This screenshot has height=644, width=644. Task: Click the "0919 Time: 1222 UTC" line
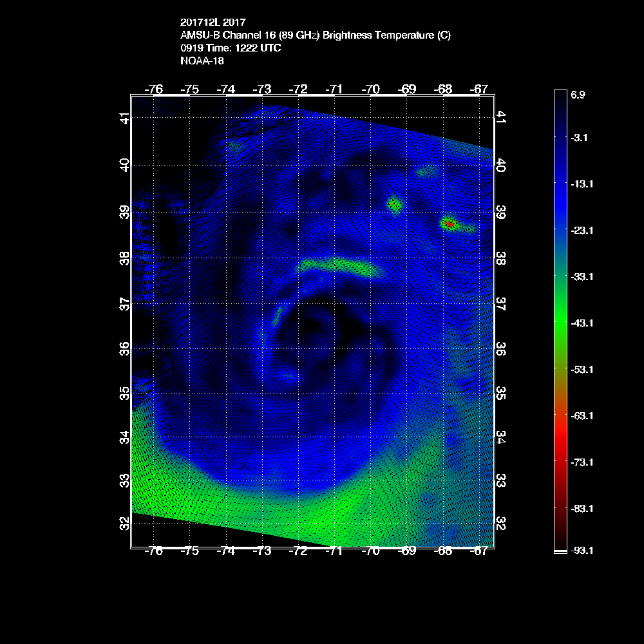point(231,48)
